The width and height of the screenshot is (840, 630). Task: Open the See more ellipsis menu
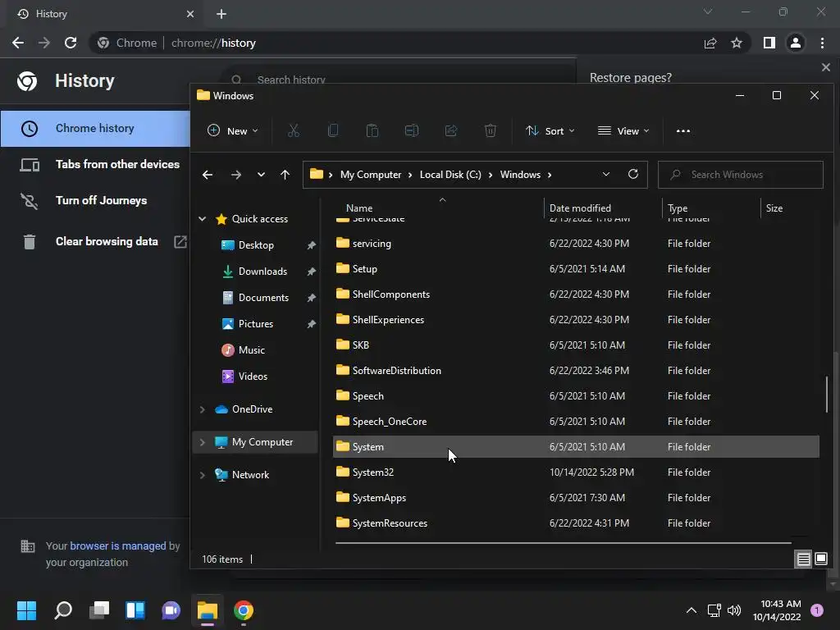[x=683, y=130]
